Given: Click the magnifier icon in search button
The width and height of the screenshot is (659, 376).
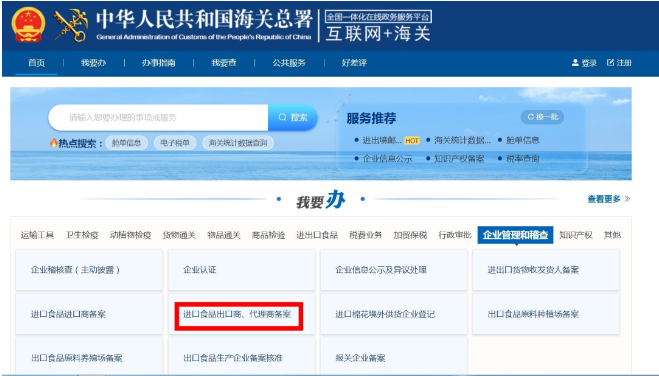Looking at the screenshot, I should (282, 117).
